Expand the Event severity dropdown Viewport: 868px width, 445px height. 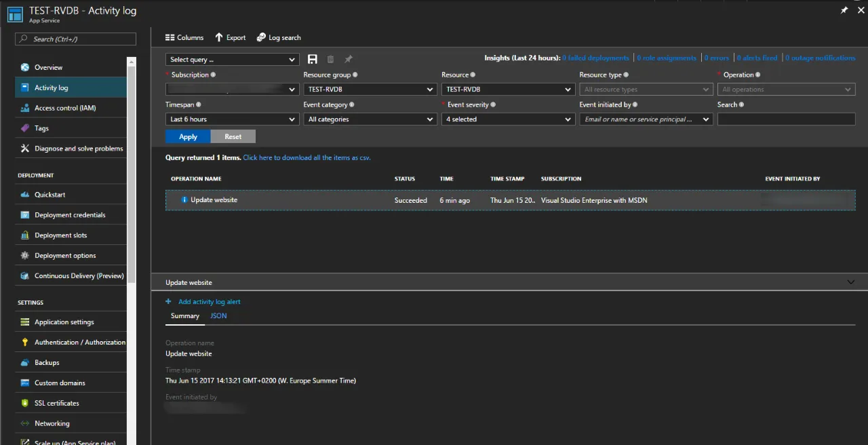point(508,119)
